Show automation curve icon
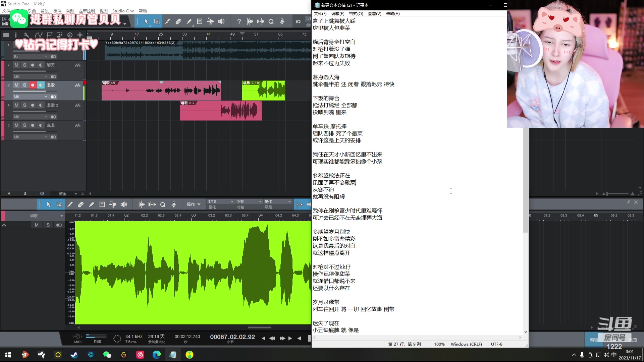 pyautogui.click(x=38, y=35)
